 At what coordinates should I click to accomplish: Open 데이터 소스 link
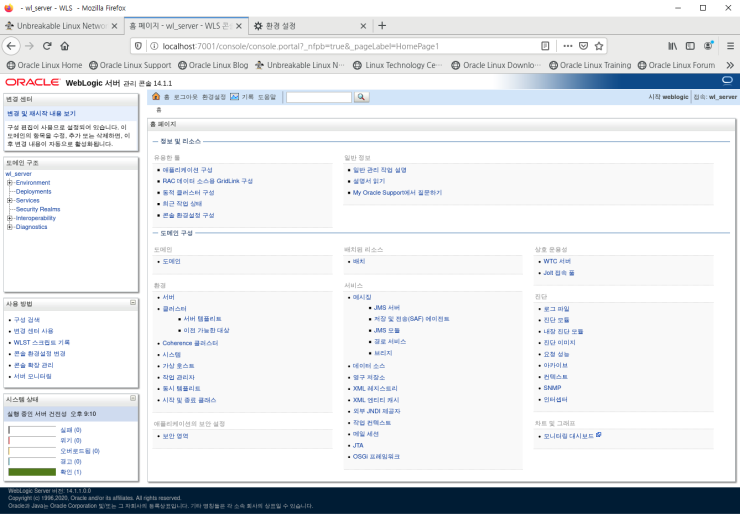pyautogui.click(x=369, y=366)
